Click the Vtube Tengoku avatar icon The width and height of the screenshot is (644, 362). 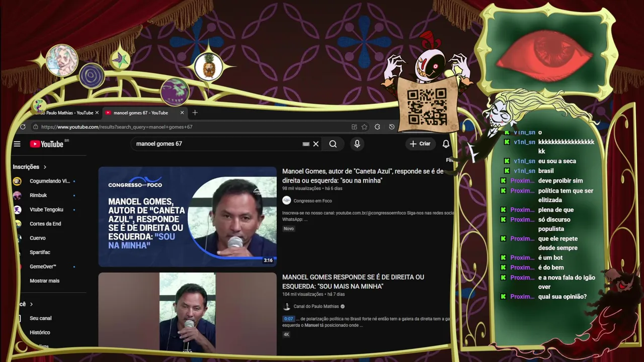click(x=17, y=209)
